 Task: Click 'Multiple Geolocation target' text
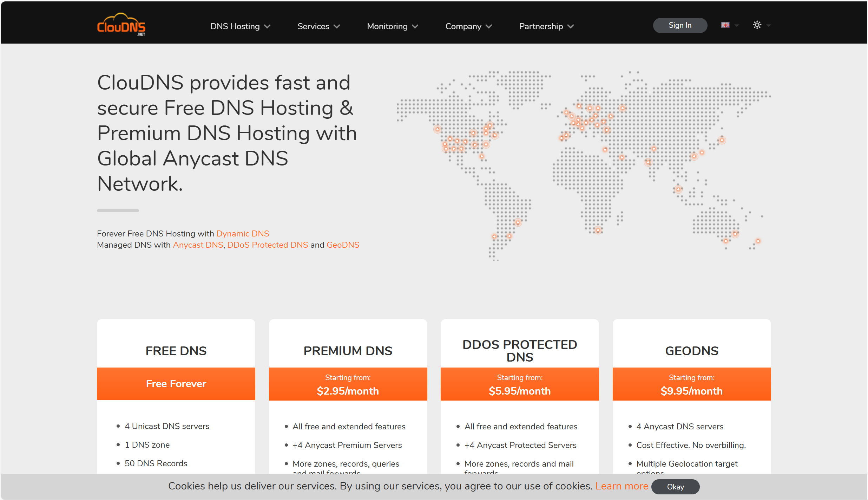687,464
